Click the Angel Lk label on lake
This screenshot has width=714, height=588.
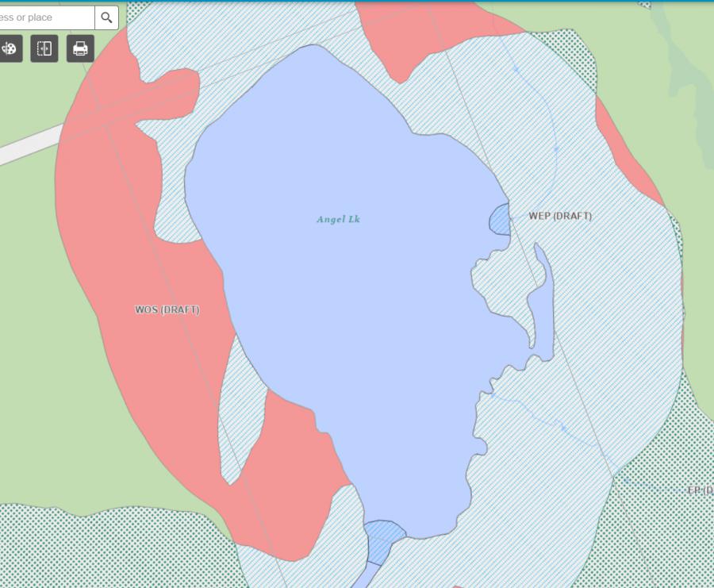(x=338, y=219)
